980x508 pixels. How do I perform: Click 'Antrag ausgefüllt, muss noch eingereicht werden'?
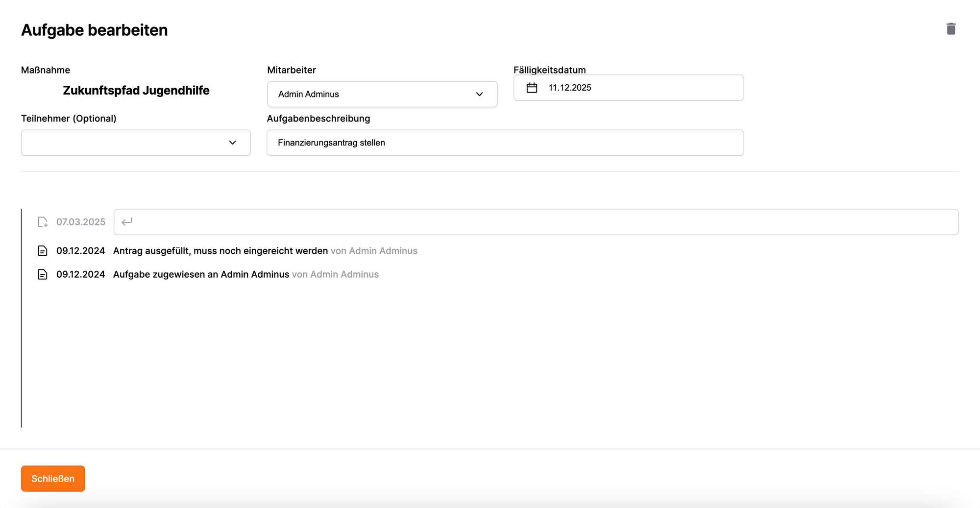(220, 251)
